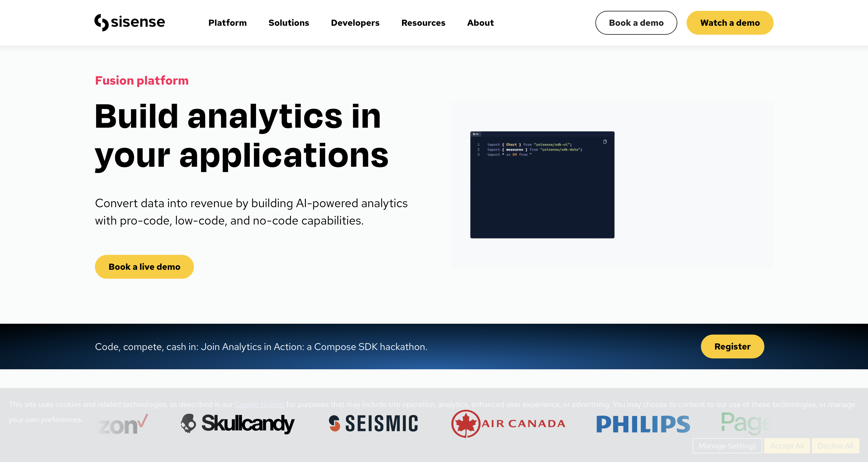Click the Seismic logo
Viewport: 868px width, 462px height.
tap(373, 424)
